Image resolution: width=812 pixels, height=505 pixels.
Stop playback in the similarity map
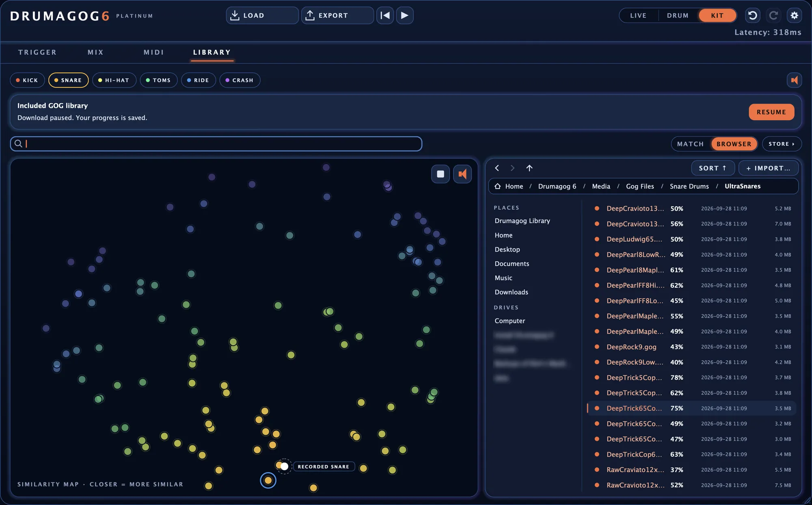click(x=441, y=174)
